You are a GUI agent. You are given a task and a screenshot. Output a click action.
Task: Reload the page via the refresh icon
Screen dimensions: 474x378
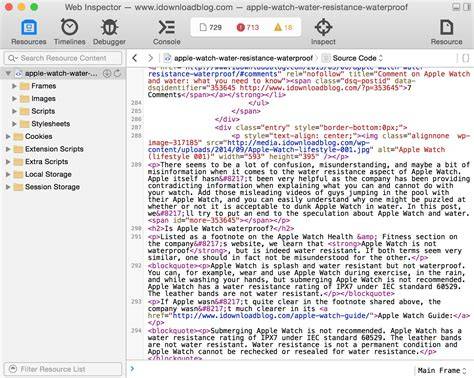tap(117, 73)
